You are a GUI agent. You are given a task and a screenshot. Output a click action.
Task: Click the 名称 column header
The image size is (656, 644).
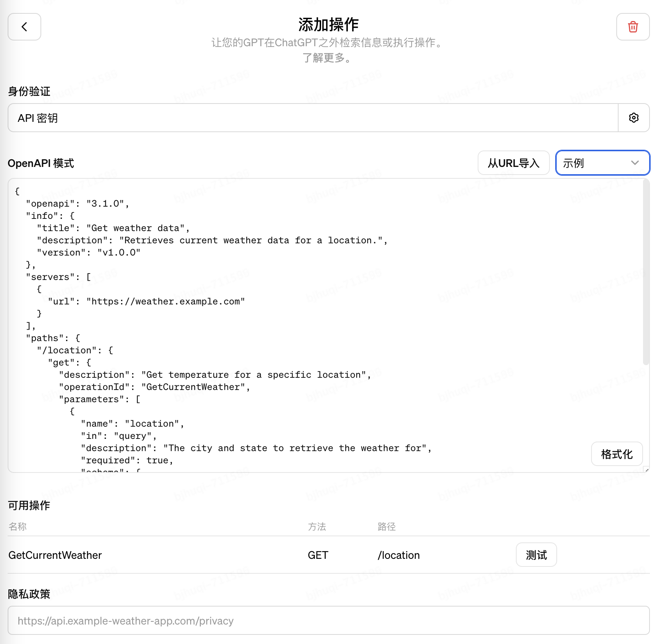pyautogui.click(x=18, y=527)
